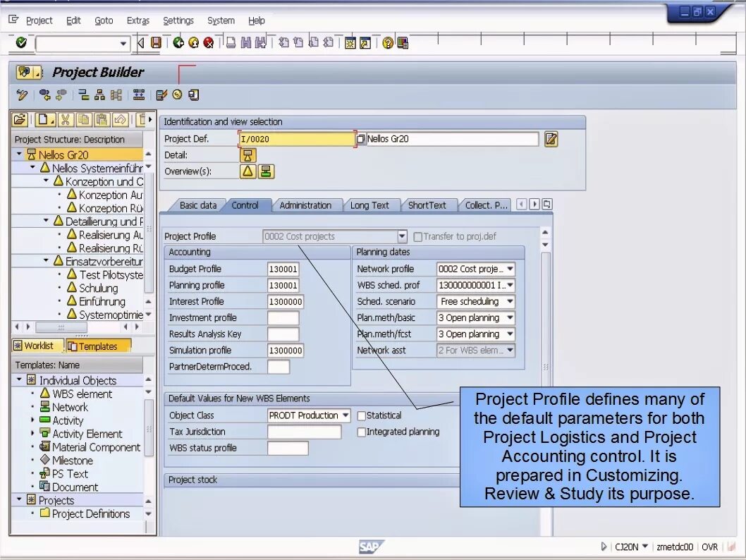Click the Network overview icon next to triangle

click(266, 171)
